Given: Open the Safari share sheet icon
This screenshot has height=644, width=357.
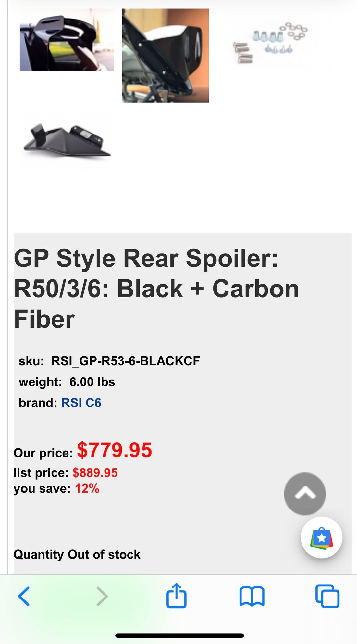Looking at the screenshot, I should coord(176,596).
